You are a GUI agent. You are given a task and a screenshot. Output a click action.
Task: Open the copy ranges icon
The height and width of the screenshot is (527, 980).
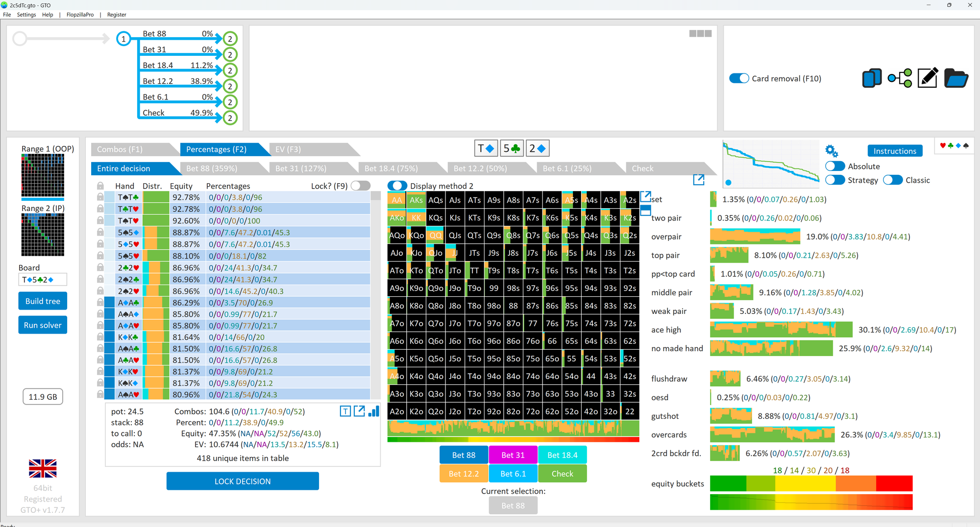click(872, 78)
